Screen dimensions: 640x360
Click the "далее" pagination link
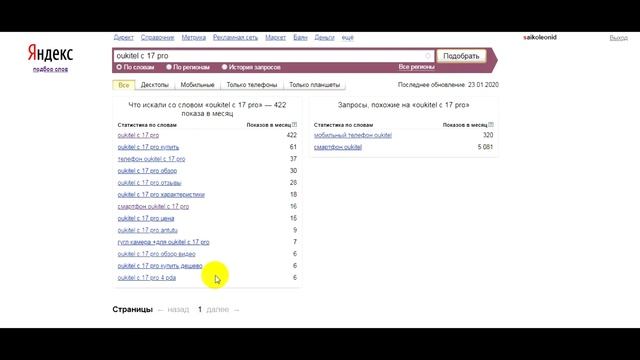[x=218, y=309]
